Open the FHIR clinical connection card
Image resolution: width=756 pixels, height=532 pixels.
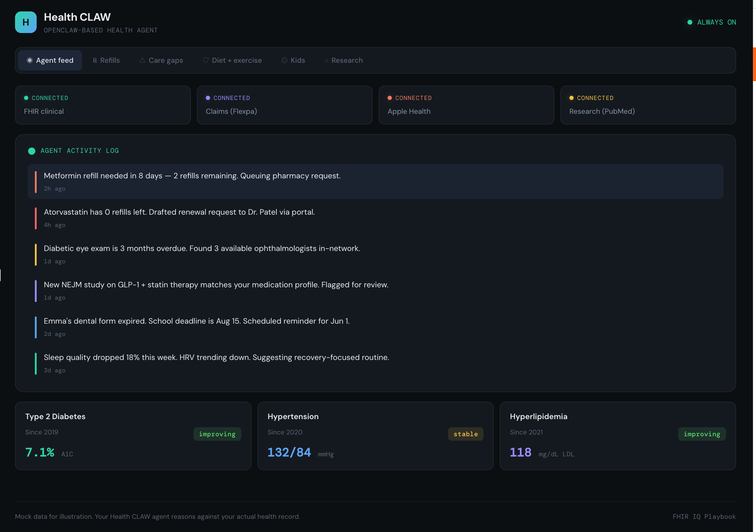(x=103, y=105)
